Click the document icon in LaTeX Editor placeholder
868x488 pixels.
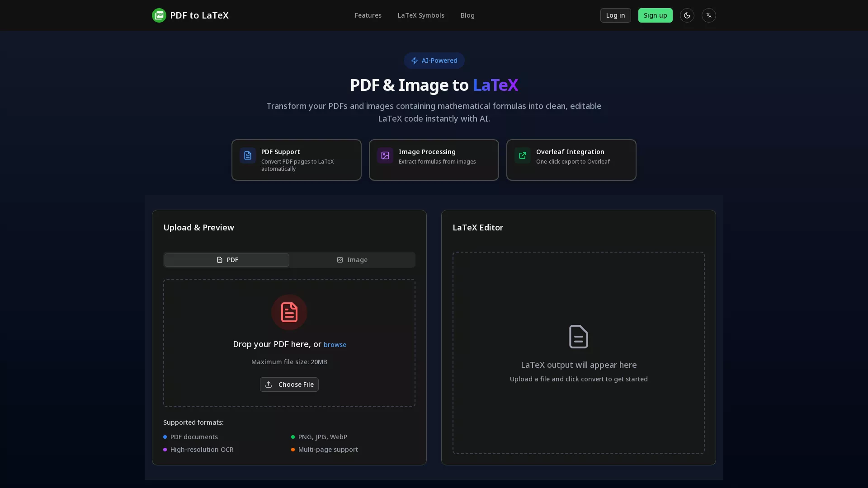(x=578, y=336)
